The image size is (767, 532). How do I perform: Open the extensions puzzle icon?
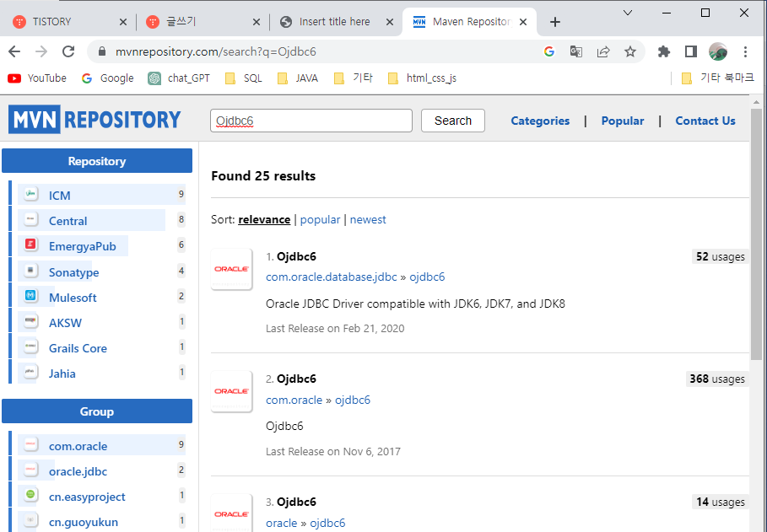664,51
